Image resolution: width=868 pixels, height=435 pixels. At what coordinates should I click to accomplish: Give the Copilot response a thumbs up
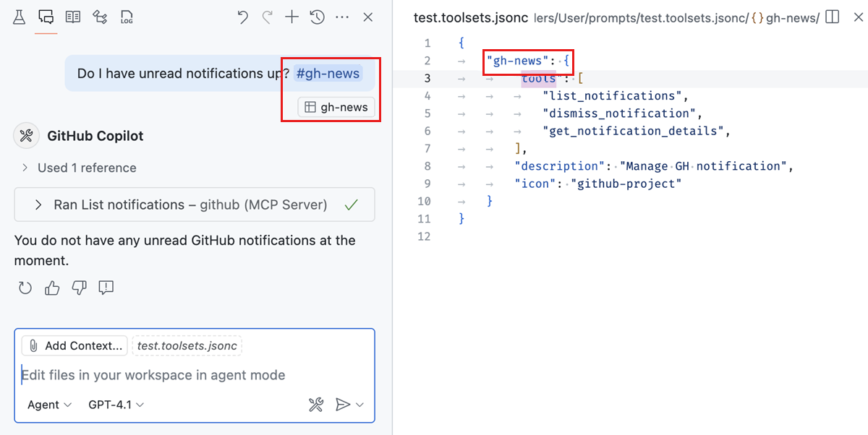pyautogui.click(x=51, y=288)
